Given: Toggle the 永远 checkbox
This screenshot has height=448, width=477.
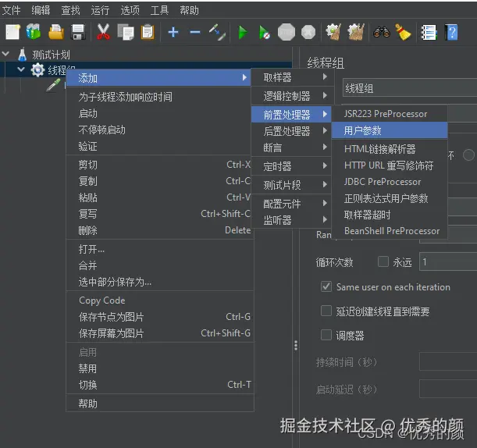Looking at the screenshot, I should [x=383, y=261].
